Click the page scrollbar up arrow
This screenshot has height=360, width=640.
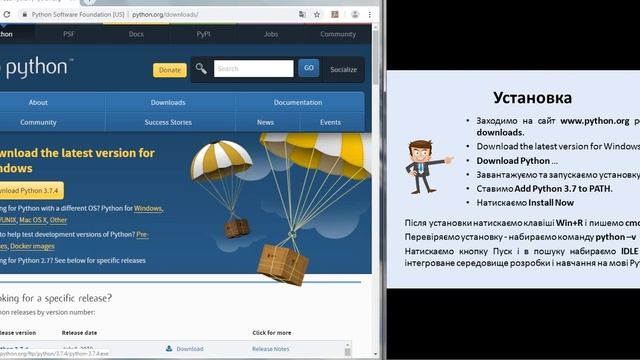pos(376,27)
